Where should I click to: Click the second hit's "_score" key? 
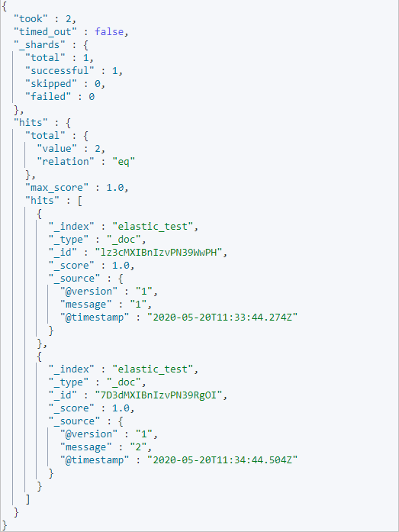tap(72, 408)
